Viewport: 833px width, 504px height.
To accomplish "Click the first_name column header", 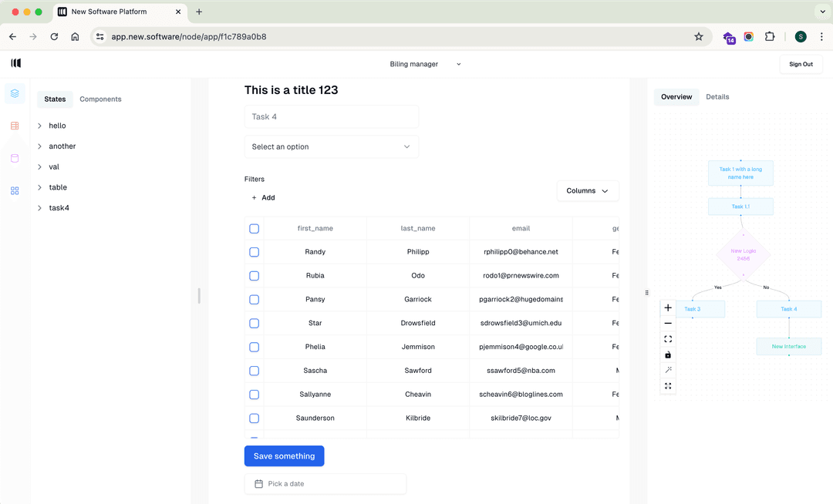I will (x=315, y=229).
